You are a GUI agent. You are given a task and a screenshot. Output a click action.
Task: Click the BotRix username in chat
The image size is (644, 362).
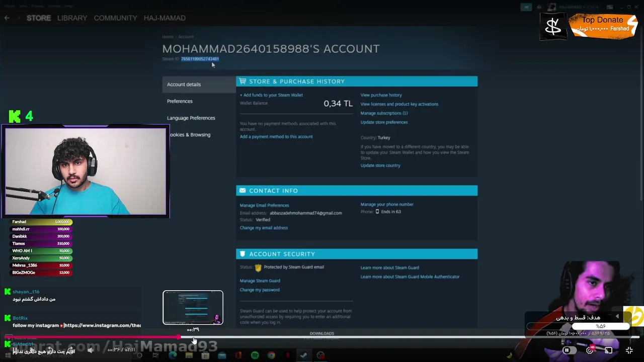[20, 318]
